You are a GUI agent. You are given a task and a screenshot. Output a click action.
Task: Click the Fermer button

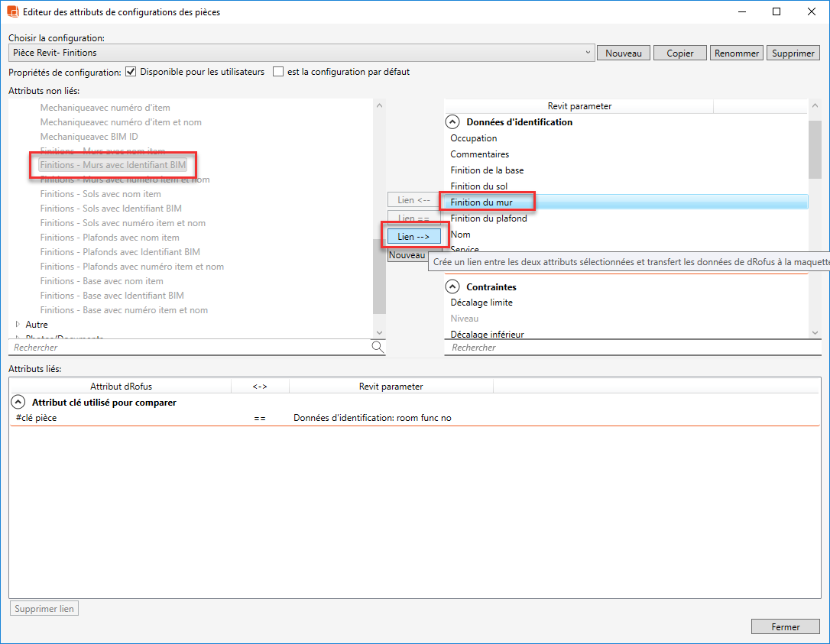pyautogui.click(x=785, y=626)
